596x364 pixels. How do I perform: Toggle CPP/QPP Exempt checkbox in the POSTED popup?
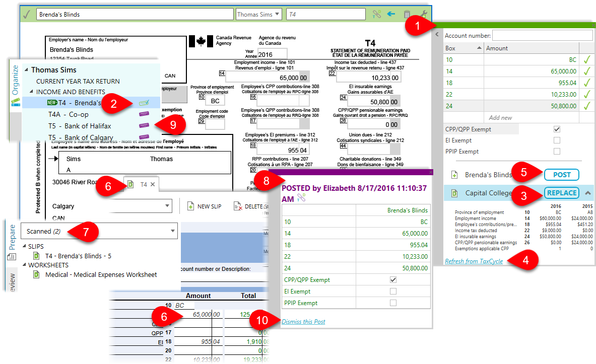click(393, 279)
